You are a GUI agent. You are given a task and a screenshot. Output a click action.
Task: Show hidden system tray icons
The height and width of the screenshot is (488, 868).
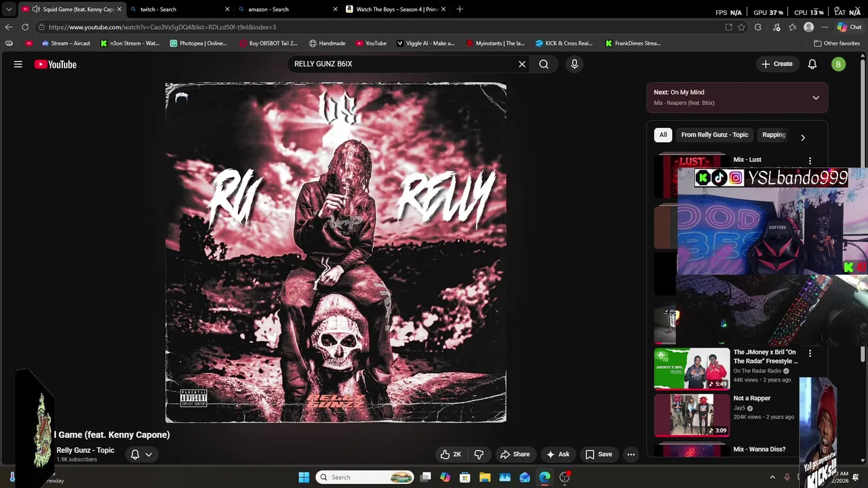tap(772, 477)
